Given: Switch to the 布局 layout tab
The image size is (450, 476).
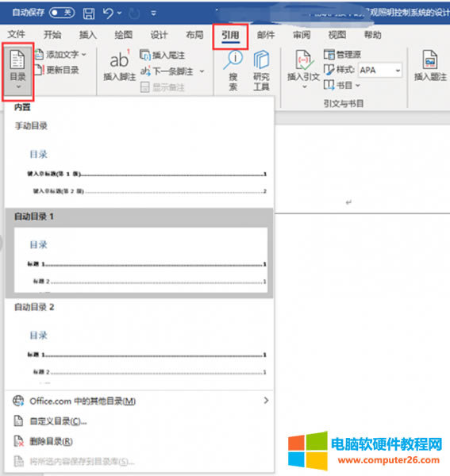Looking at the screenshot, I should coord(194,35).
